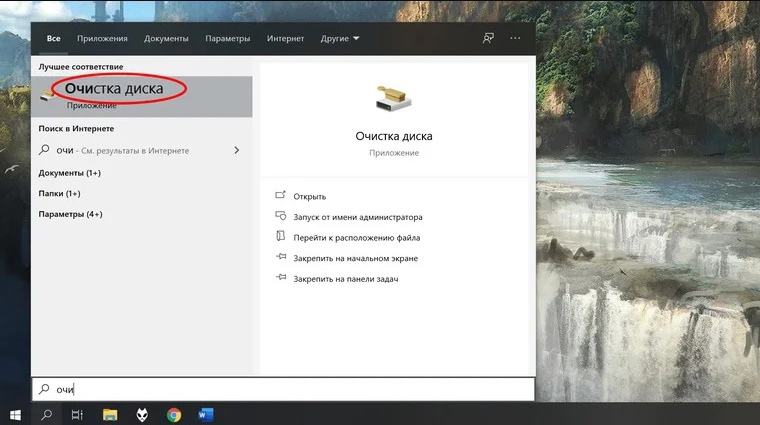Open the three-dots more options menu
Screen dimensions: 760x425
tap(515, 38)
